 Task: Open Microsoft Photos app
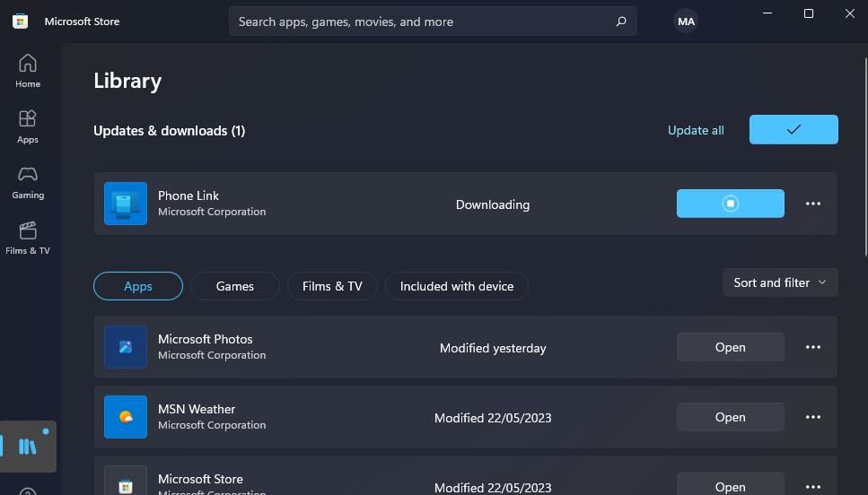[730, 347]
